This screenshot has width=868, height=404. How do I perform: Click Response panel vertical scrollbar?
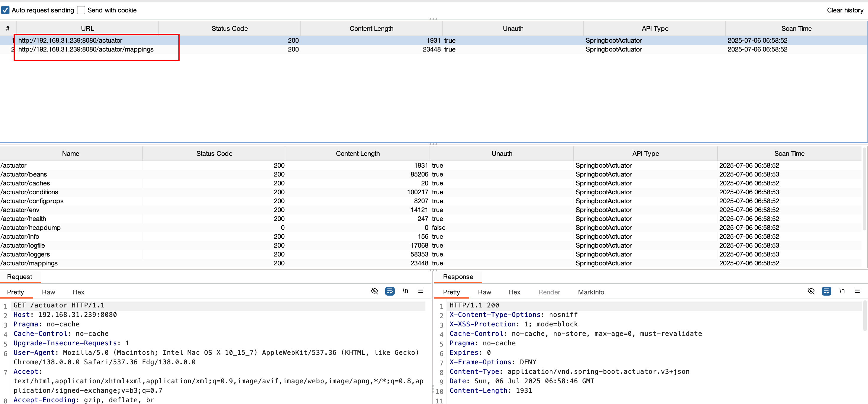pyautogui.click(x=865, y=316)
